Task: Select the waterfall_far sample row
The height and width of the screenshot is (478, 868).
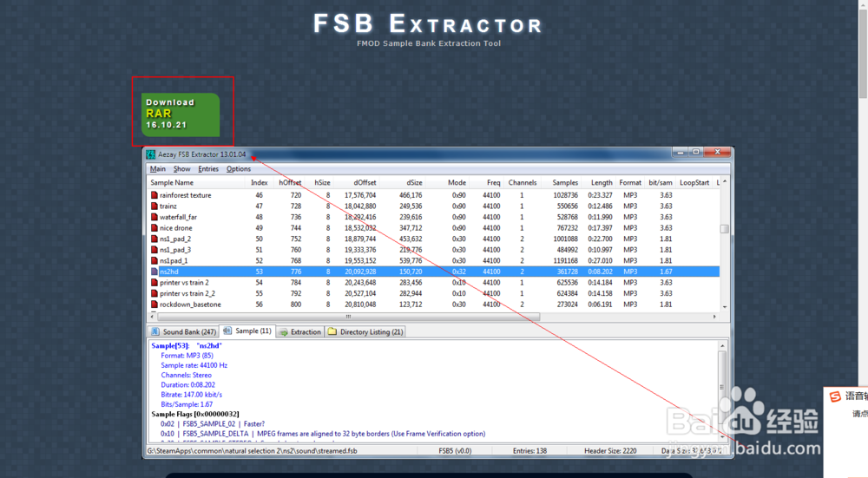Action: coord(433,217)
